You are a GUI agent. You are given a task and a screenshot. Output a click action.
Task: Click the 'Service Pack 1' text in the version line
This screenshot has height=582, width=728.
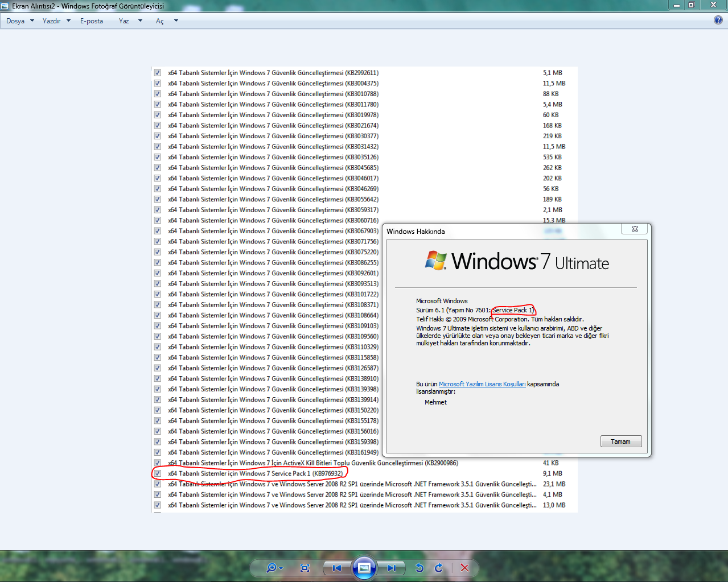(x=512, y=310)
